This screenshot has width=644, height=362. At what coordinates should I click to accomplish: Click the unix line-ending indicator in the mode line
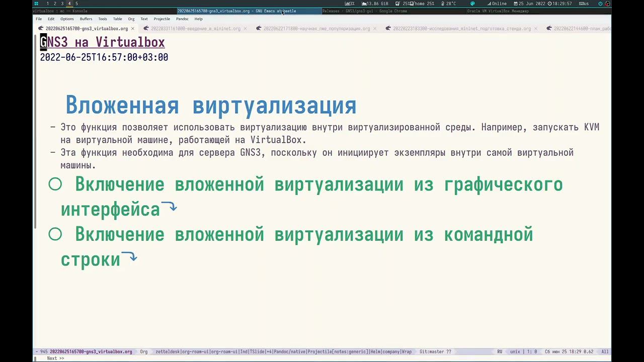point(515,352)
